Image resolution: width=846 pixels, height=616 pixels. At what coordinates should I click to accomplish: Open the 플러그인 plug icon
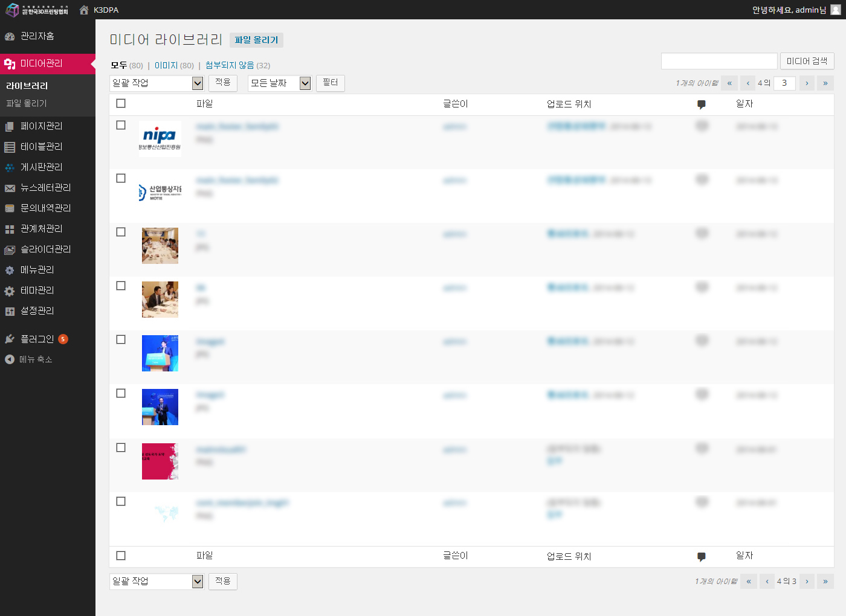click(x=10, y=339)
